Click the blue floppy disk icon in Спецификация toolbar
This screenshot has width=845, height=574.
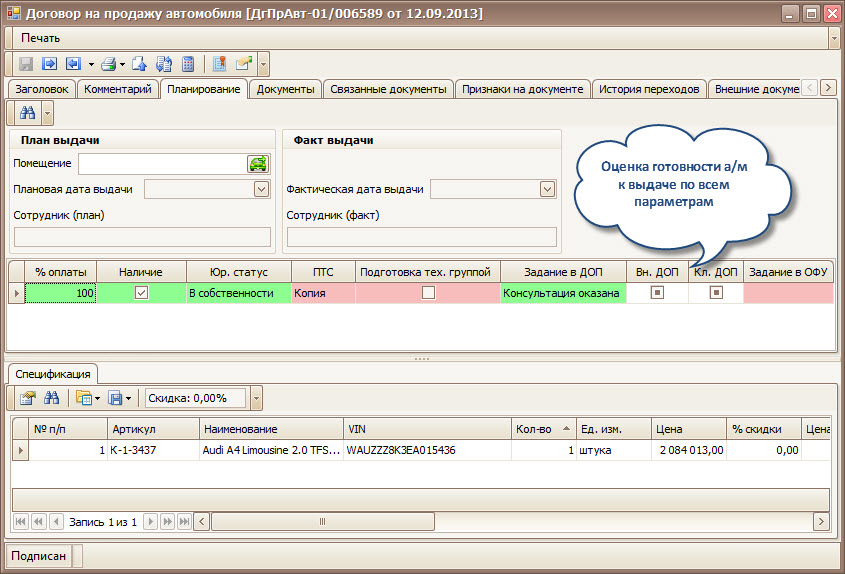point(116,398)
